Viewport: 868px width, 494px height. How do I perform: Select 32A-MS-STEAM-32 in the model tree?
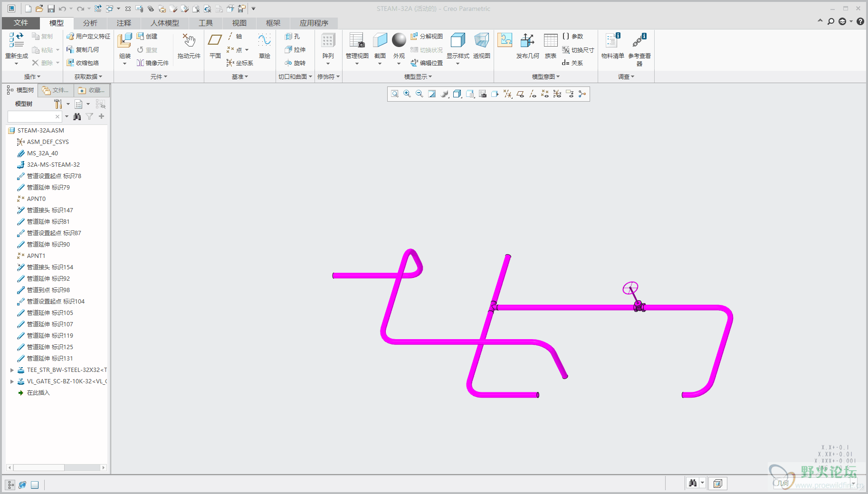(53, 165)
